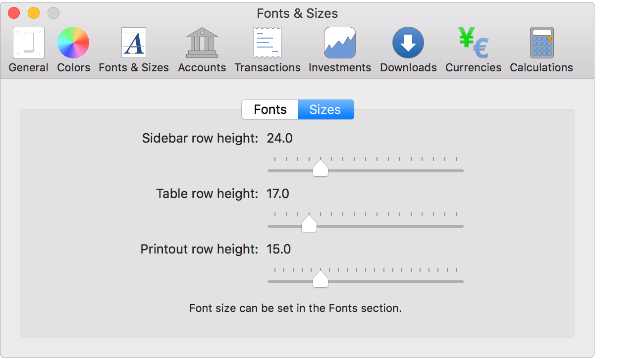
Task: Click the 24.0 sidebar height value
Action: point(279,138)
